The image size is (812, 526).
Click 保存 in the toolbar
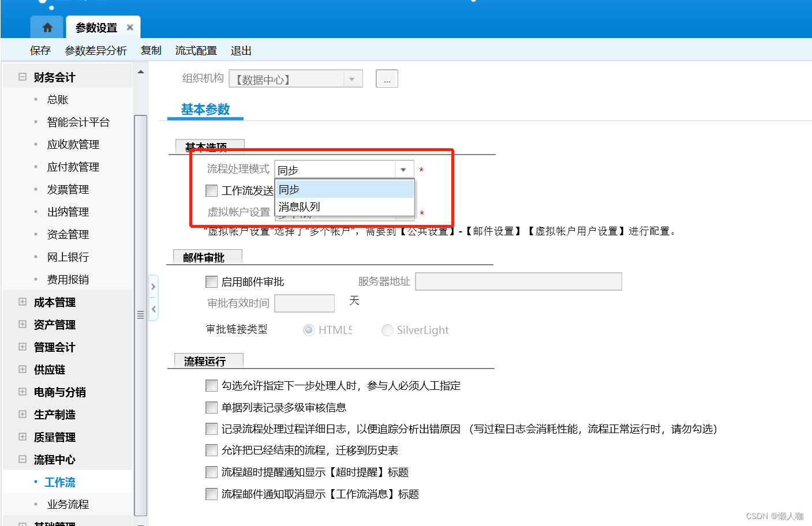coord(40,51)
